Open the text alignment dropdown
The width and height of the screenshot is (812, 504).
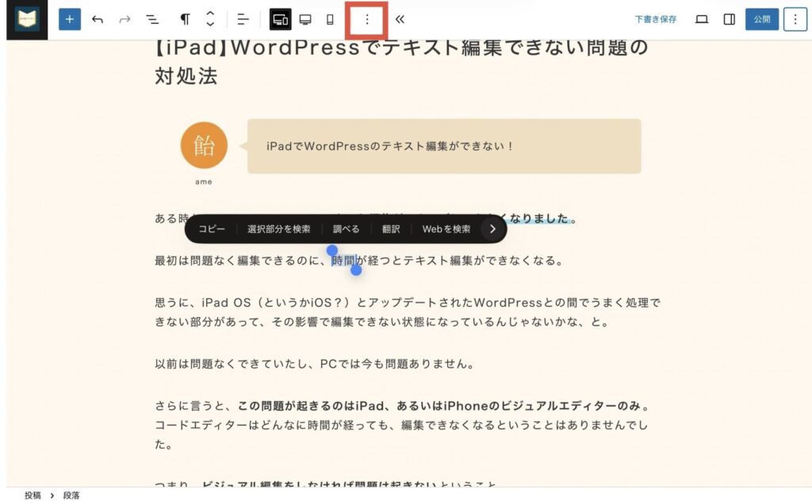(x=243, y=20)
